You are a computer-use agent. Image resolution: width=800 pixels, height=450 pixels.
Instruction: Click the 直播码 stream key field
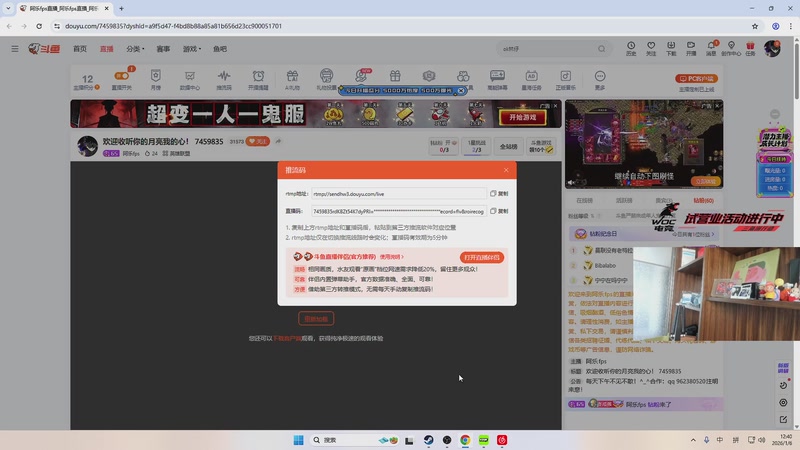[x=398, y=211]
